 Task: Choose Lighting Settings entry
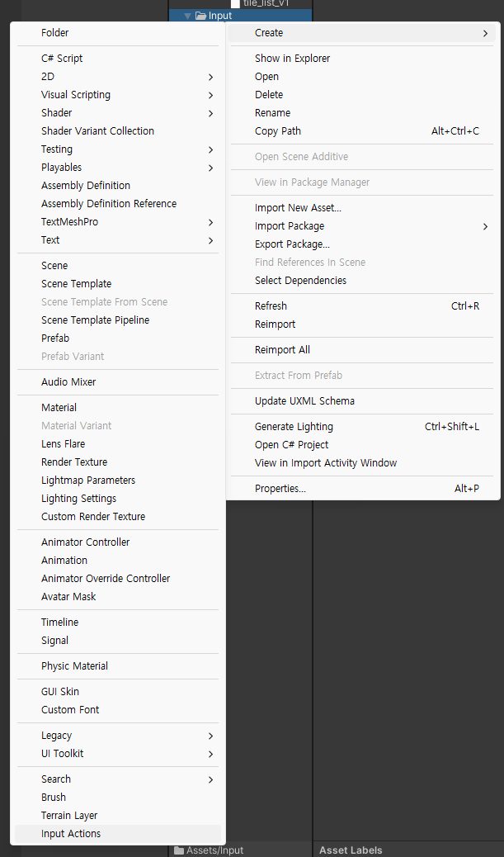(118, 498)
